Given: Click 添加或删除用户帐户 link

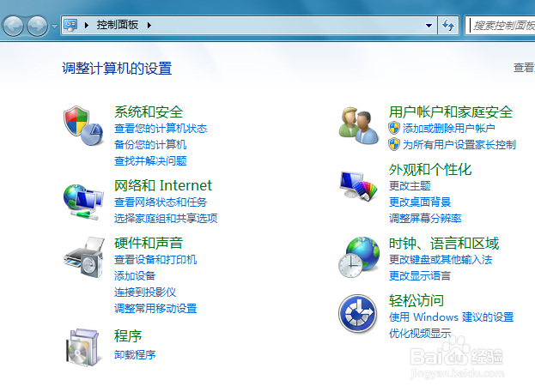Looking at the screenshot, I should coord(448,129).
